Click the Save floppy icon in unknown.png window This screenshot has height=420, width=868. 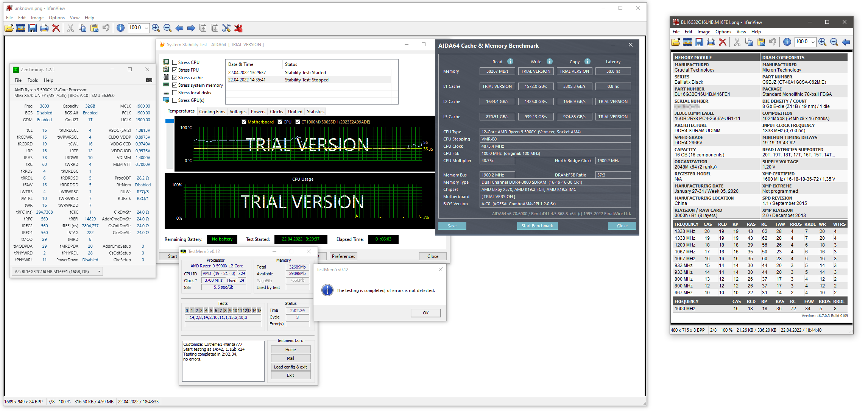coord(33,28)
